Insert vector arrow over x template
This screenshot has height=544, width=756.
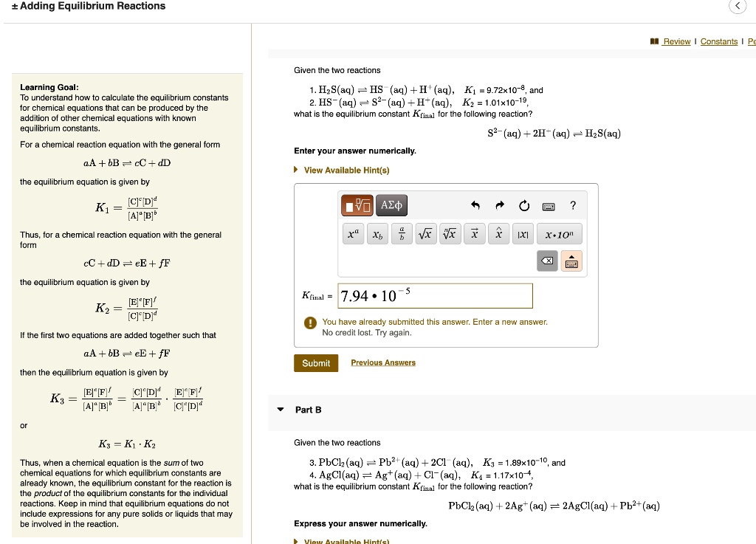click(x=475, y=234)
